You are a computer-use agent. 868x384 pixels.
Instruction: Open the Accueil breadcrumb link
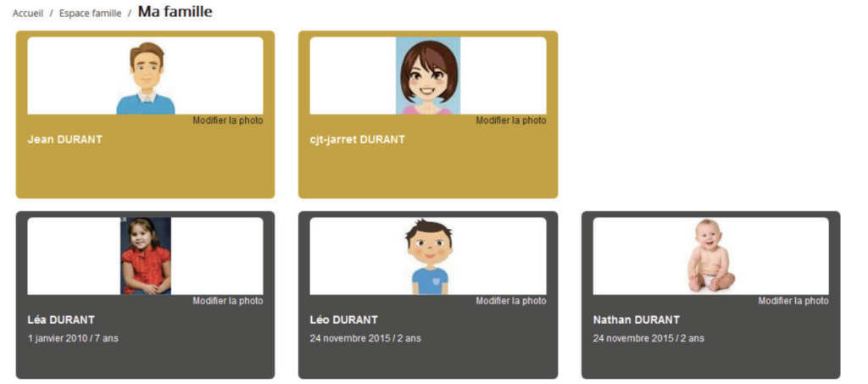(28, 14)
